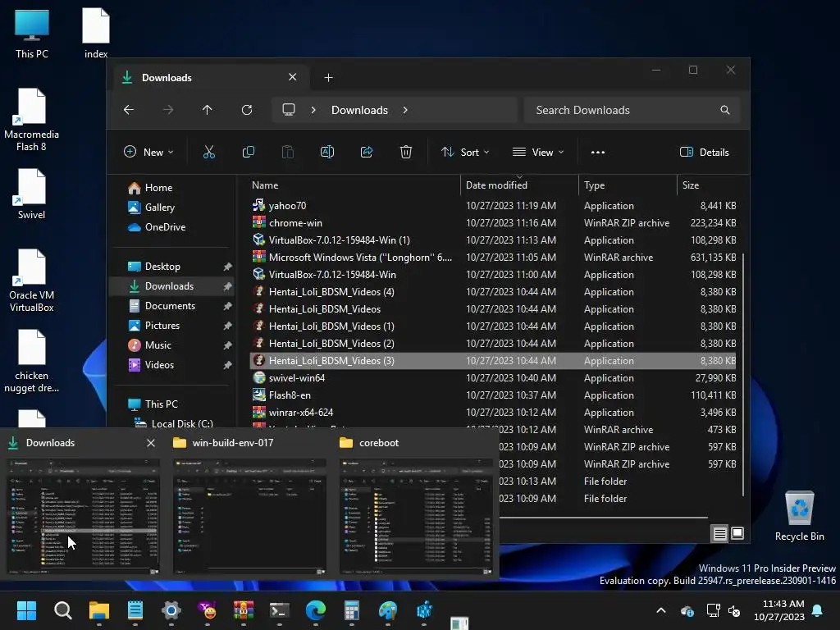Sort by Date modified column
The height and width of the screenshot is (630, 840).
pos(518,185)
